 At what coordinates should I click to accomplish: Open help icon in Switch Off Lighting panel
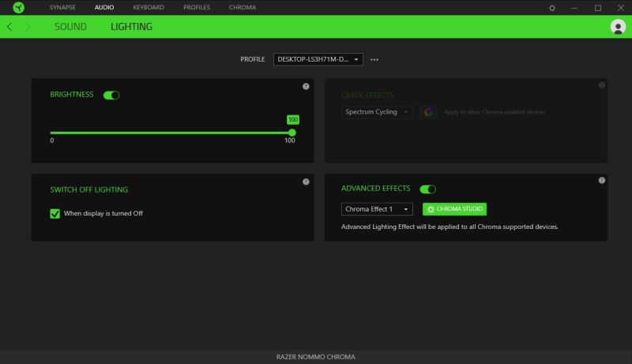(306, 182)
